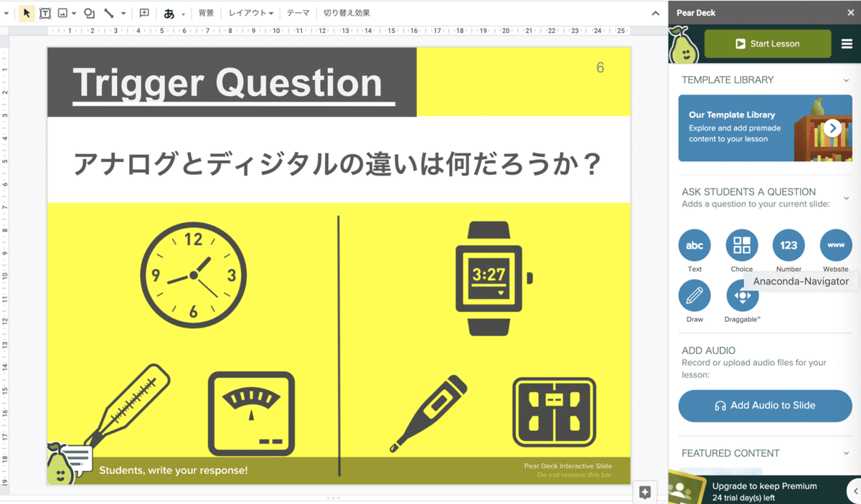Collapse the FEATURED CONTENT section
The image size is (861, 504).
click(x=847, y=453)
